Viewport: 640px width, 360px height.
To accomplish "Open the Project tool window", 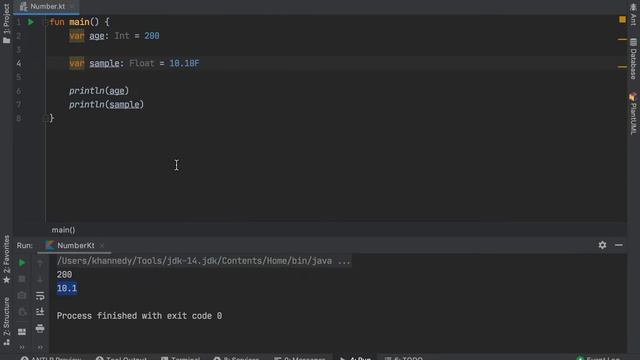I will [6, 23].
